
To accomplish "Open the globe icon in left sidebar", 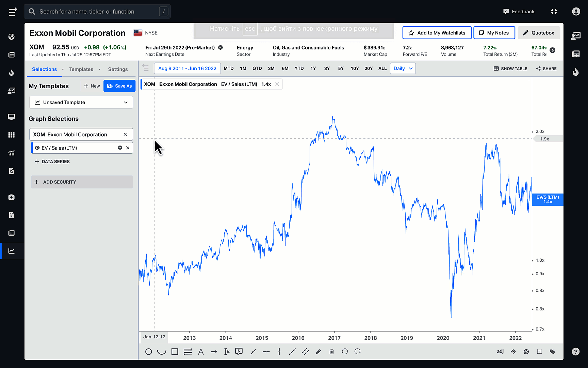I will coord(12,37).
